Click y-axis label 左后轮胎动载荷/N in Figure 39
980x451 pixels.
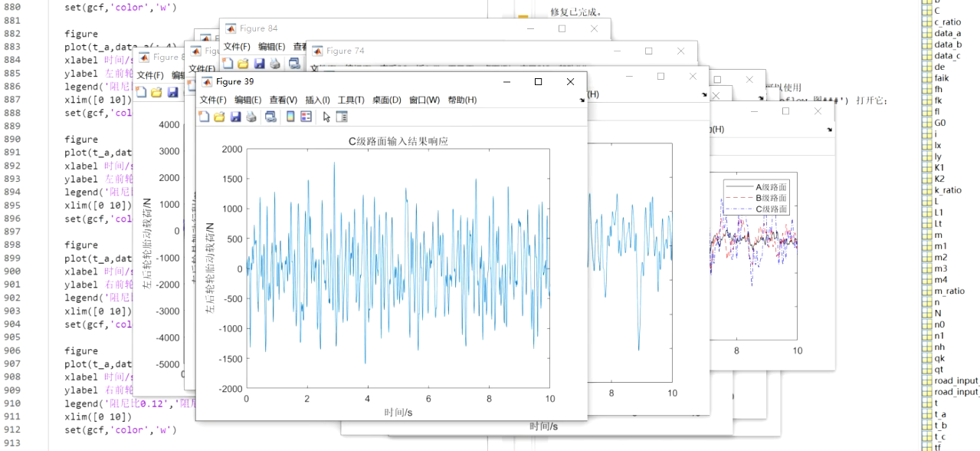(209, 268)
